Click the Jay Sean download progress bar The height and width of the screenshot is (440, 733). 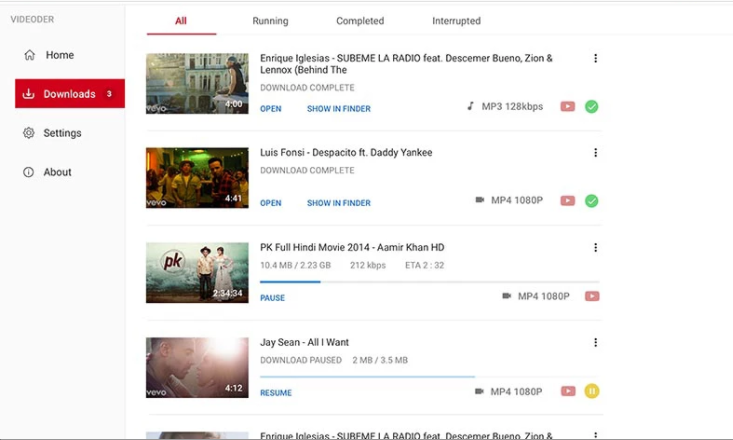[430, 376]
